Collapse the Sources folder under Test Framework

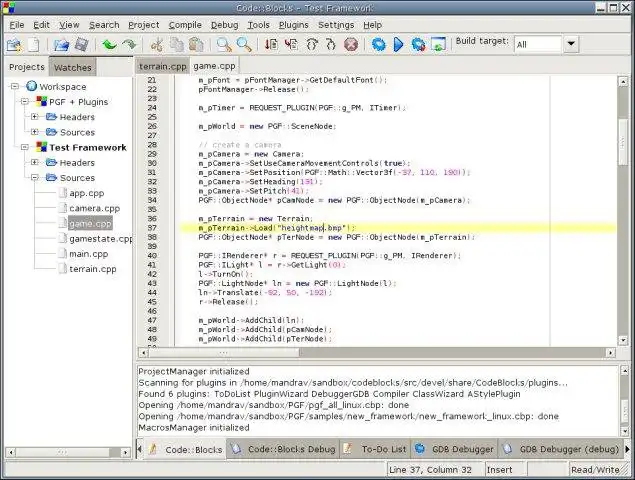(33, 178)
